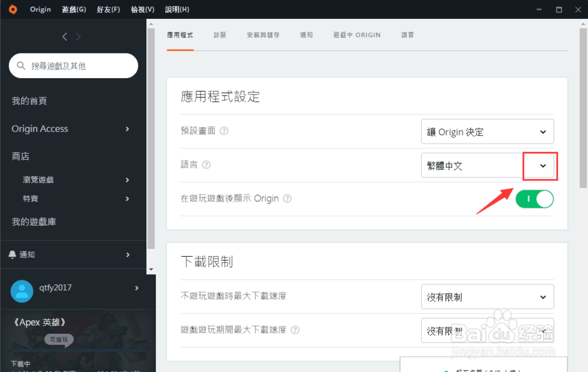
Task: Go to 我的首頁 in sidebar
Action: tap(29, 100)
